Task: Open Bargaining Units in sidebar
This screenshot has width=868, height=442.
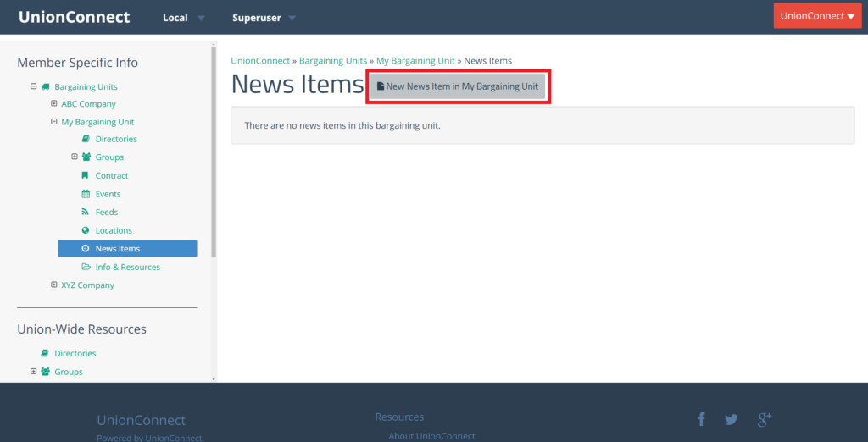Action: tap(86, 87)
